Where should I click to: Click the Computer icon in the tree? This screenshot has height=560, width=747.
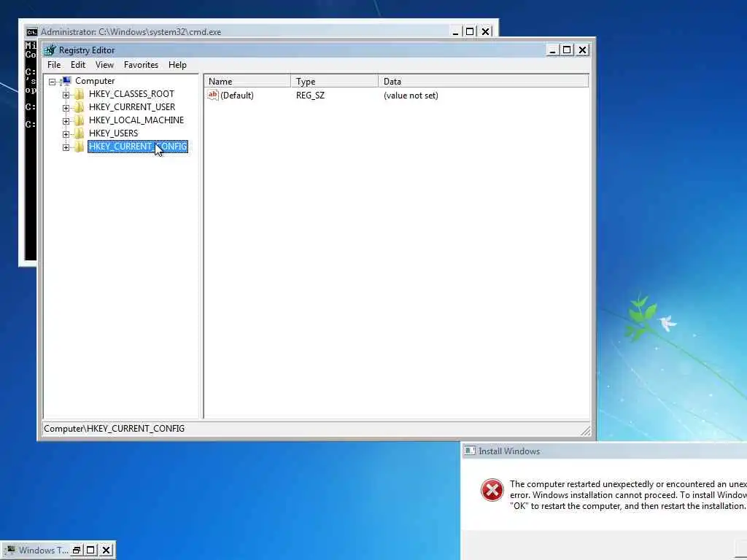(66, 81)
